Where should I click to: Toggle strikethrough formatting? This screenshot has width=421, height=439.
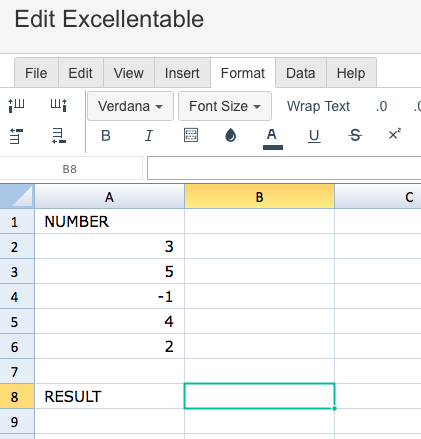355,135
